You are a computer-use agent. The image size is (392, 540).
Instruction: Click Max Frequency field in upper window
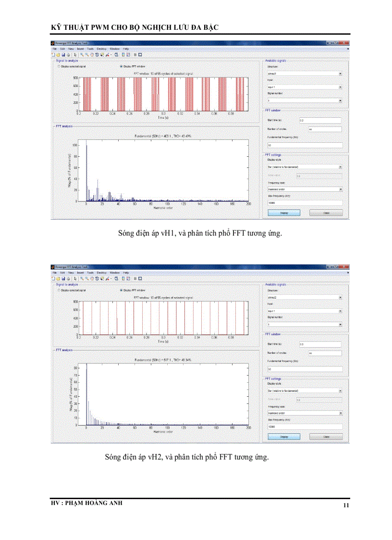pos(305,203)
